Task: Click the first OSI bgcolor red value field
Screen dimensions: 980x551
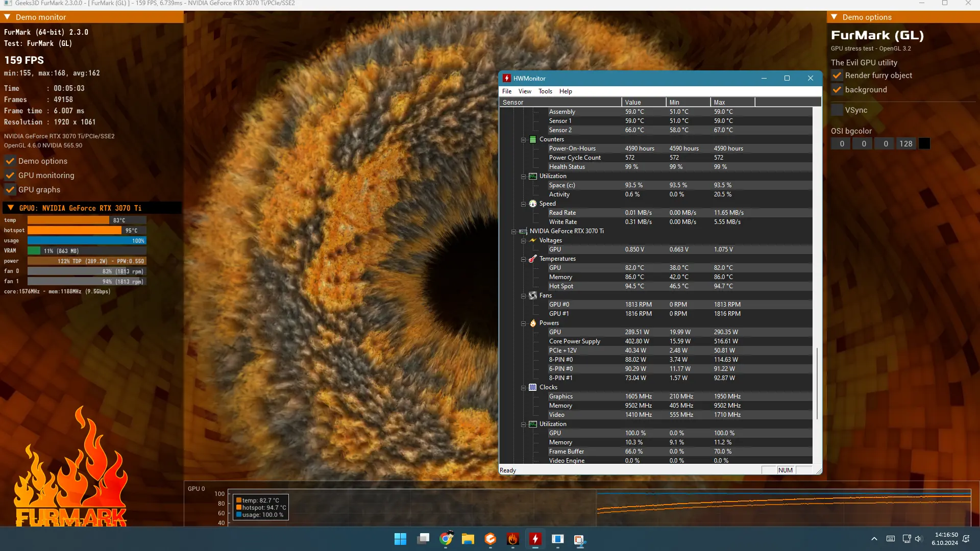Action: click(x=842, y=144)
